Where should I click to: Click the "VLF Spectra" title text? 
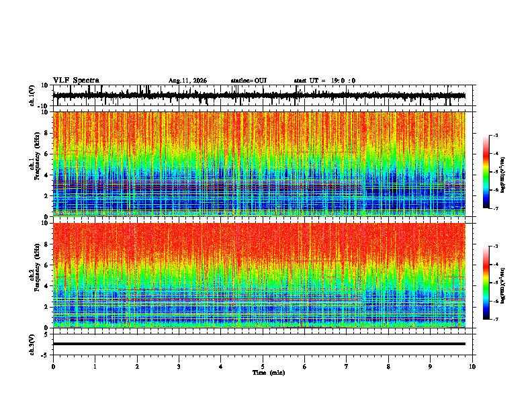76,81
